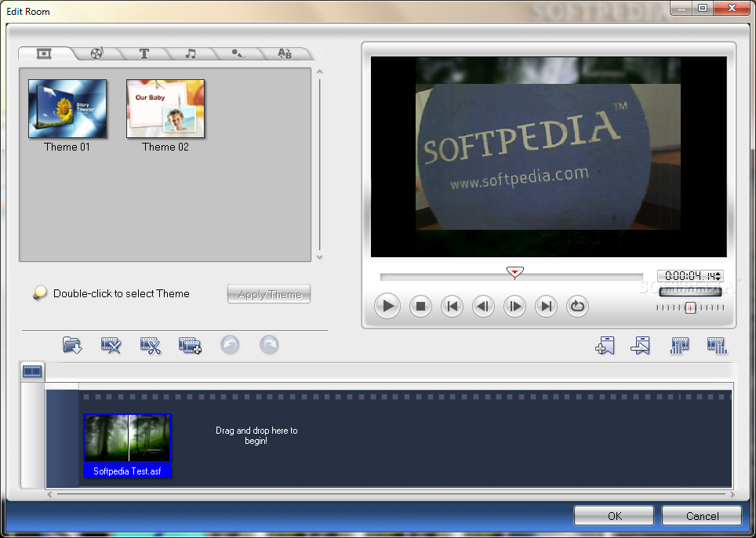
Task: Increase timecode with the up stepper arrow
Action: pyautogui.click(x=719, y=274)
